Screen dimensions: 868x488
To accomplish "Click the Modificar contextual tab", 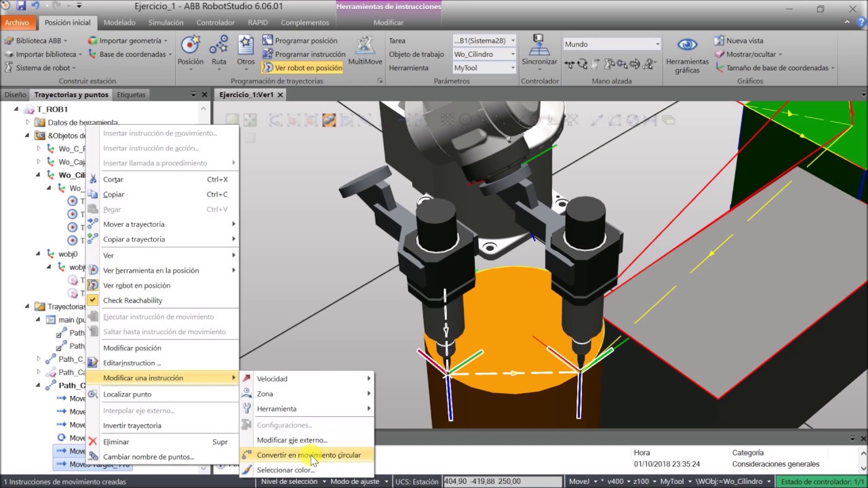I will coord(389,22).
